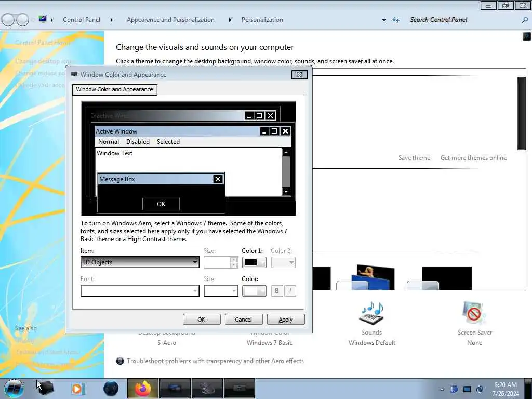
Task: Click Cancel in Window Color dialog
Action: tap(243, 320)
